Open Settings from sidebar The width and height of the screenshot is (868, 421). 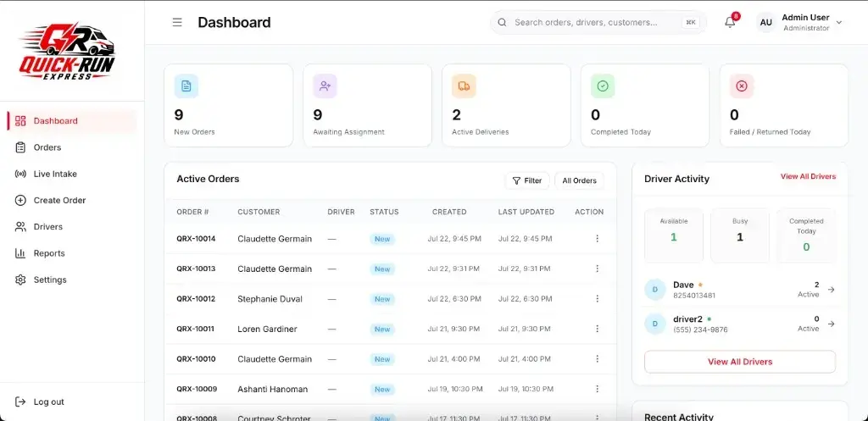[72, 280]
